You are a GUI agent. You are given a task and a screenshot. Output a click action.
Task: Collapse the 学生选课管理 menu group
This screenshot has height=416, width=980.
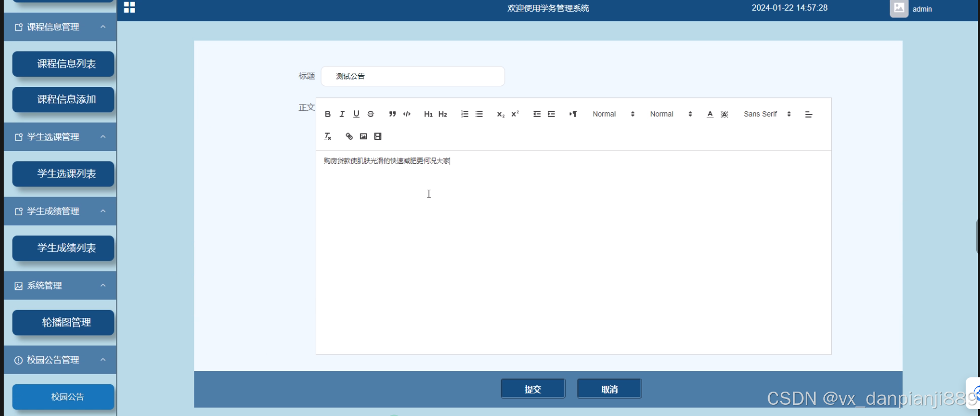click(60, 137)
